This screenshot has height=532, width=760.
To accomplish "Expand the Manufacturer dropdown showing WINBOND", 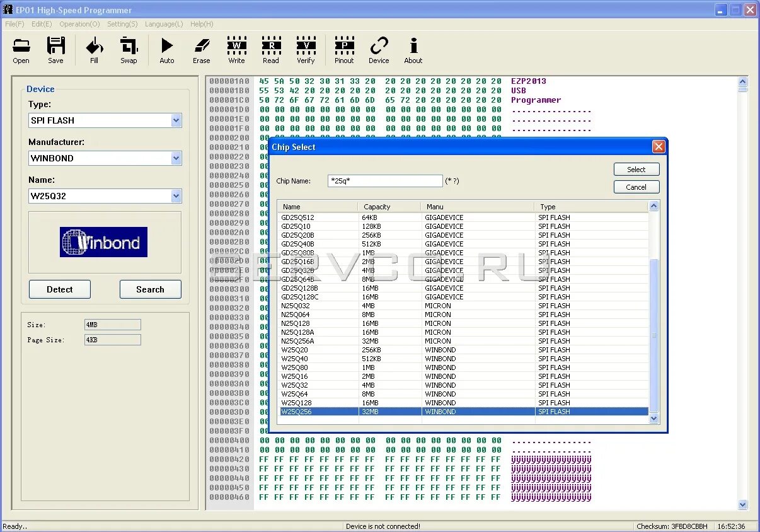I will coord(176,158).
